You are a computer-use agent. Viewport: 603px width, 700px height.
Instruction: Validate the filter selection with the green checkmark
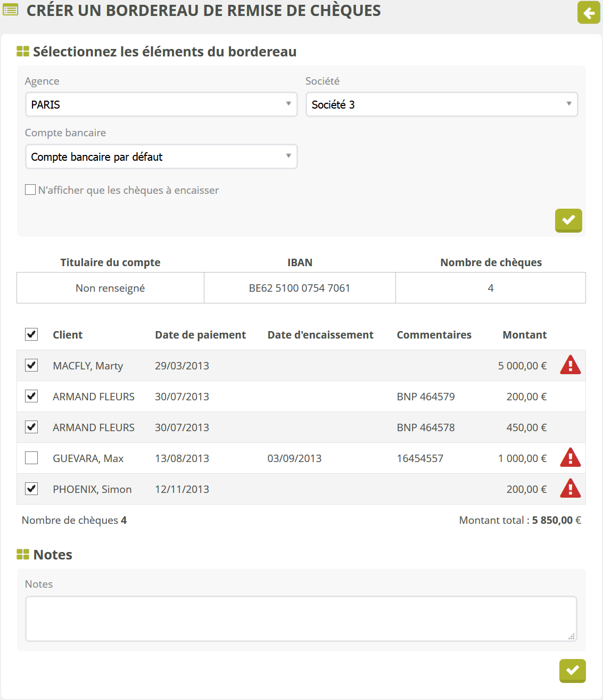pyautogui.click(x=568, y=220)
